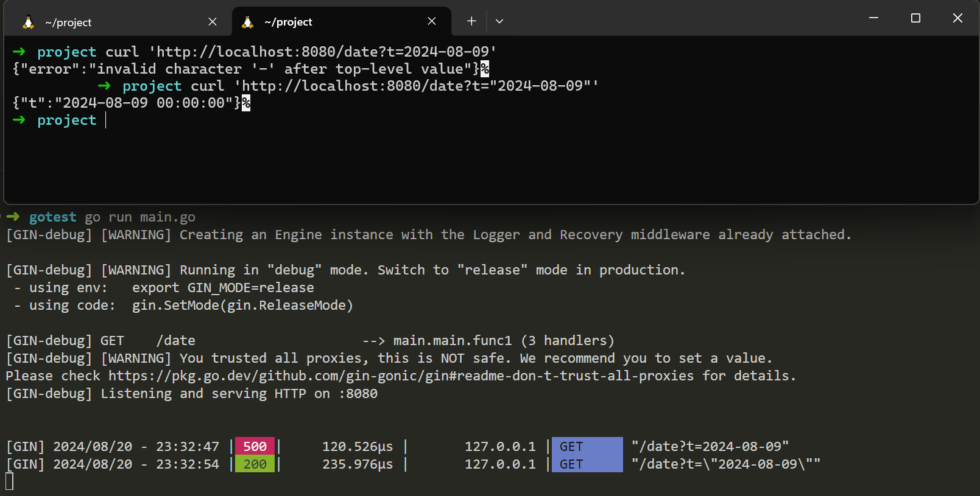Image resolution: width=980 pixels, height=496 pixels.
Task: Click the Tux icon on second tab
Action: (x=247, y=22)
